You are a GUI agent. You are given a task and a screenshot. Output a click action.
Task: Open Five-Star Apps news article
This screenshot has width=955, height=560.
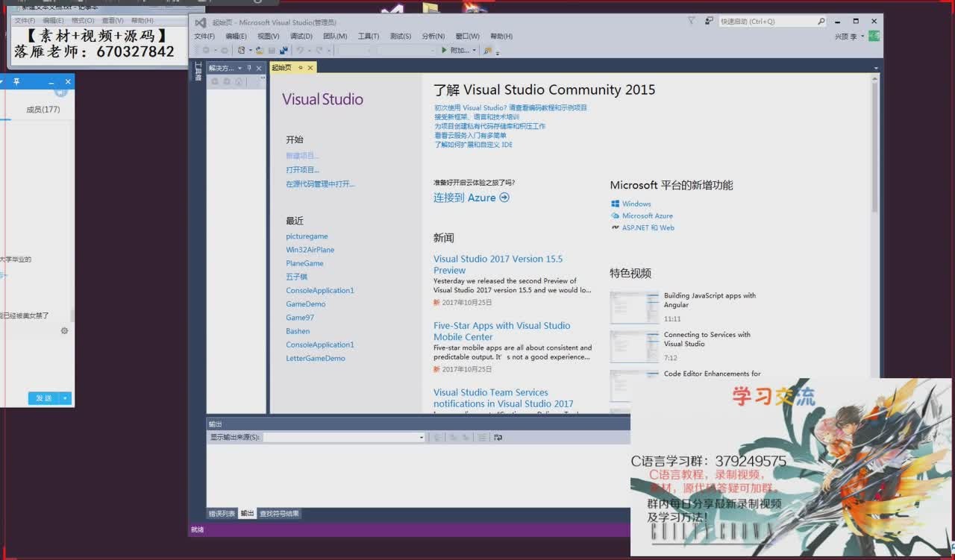click(x=502, y=331)
